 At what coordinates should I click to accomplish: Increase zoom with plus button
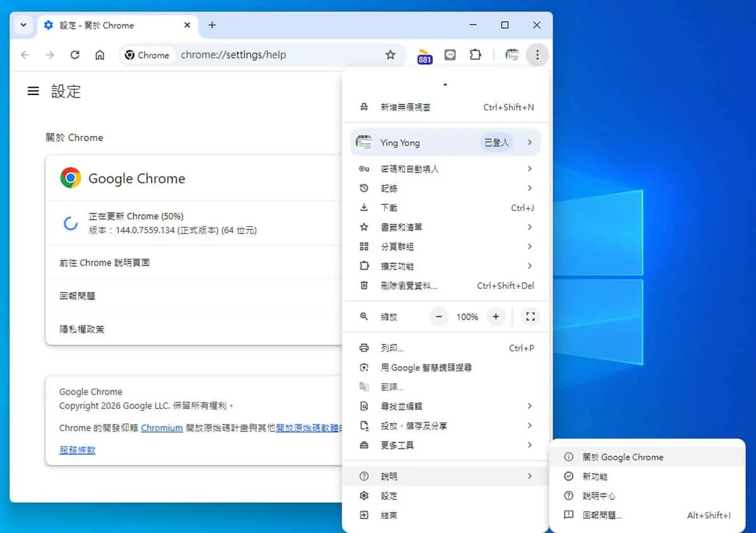point(496,317)
